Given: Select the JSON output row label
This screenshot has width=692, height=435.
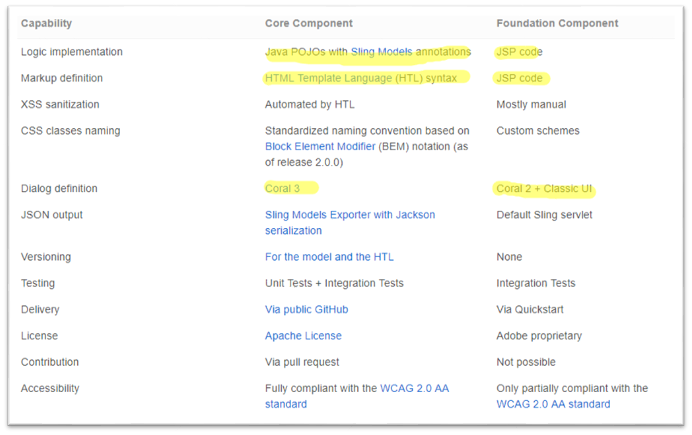Looking at the screenshot, I should click(52, 215).
